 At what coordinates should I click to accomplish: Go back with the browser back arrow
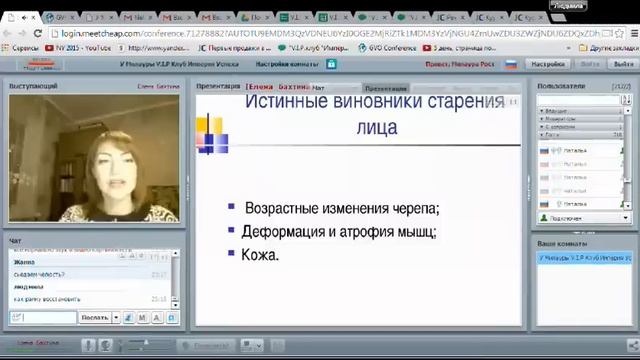7,33
